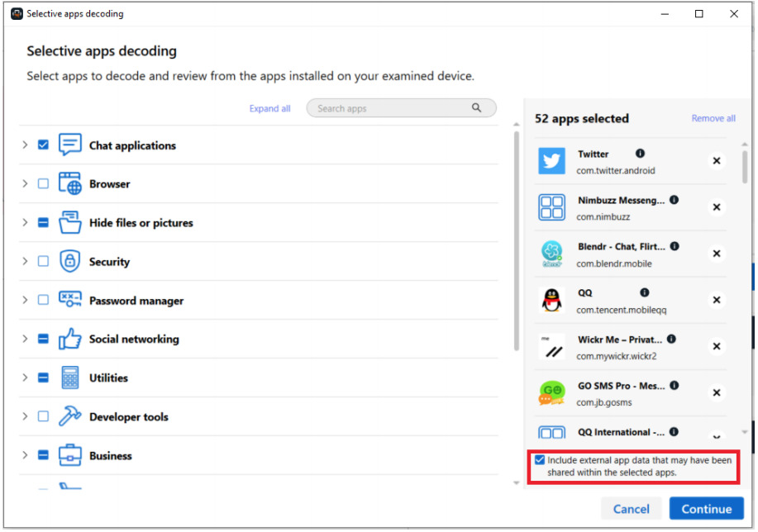Select the com.twitter.android package text

coord(617,170)
